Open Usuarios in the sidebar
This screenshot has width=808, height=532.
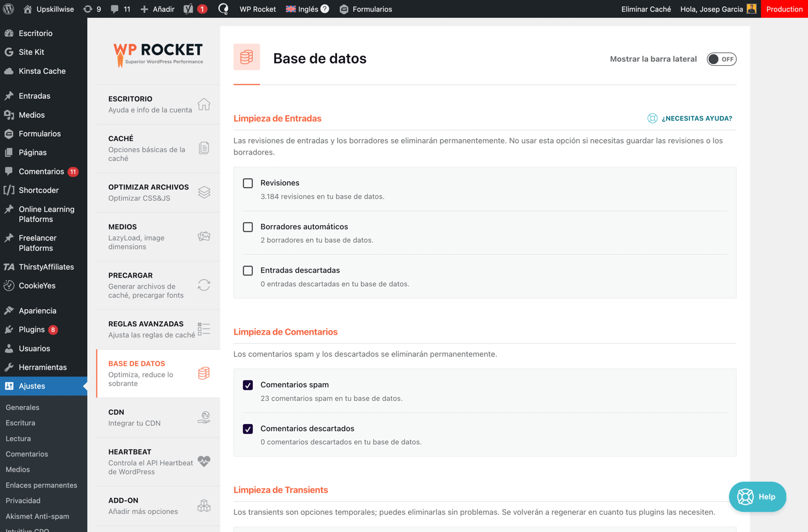pyautogui.click(x=43, y=349)
